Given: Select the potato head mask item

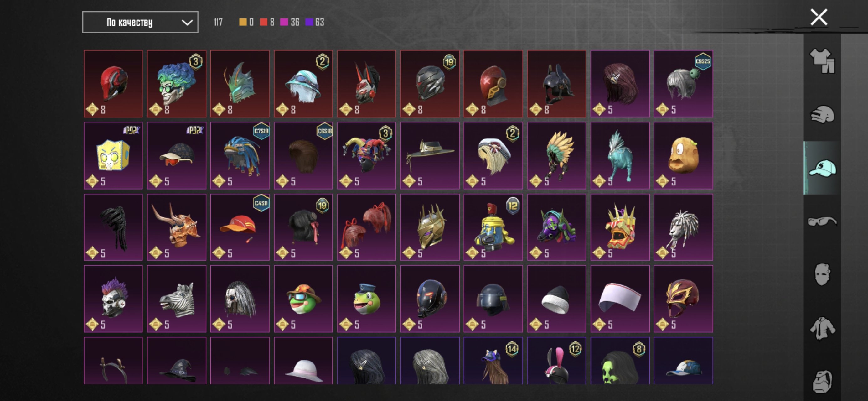Looking at the screenshot, I should point(683,155).
